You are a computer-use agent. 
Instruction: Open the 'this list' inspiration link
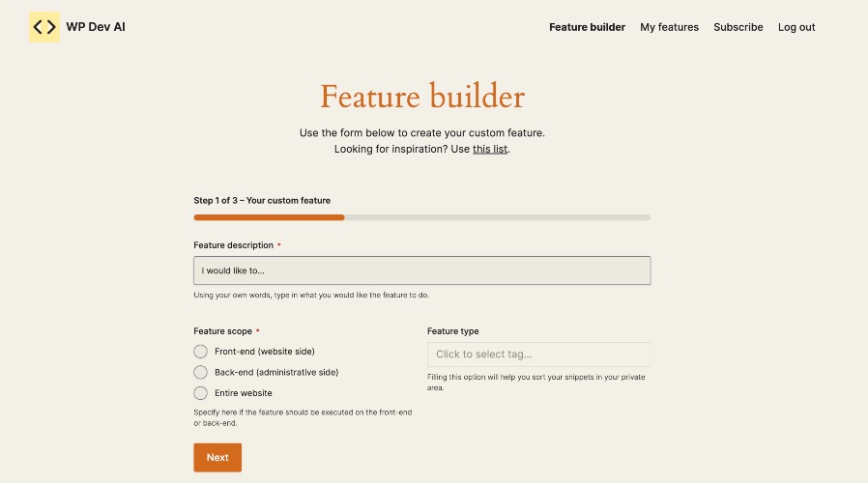[490, 149]
